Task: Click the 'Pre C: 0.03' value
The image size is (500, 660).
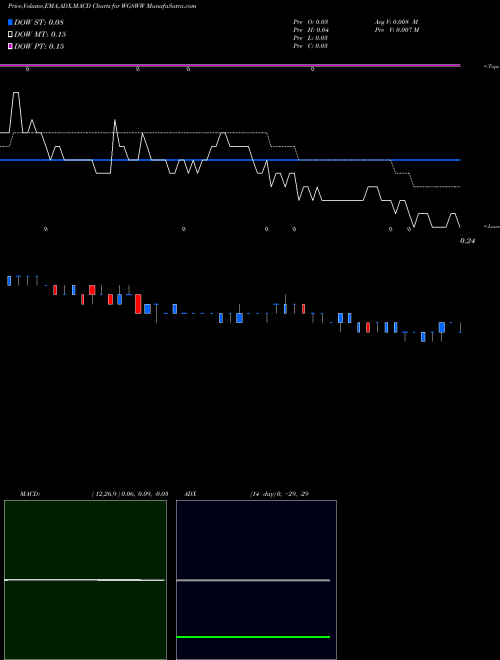Action: (x=311, y=46)
